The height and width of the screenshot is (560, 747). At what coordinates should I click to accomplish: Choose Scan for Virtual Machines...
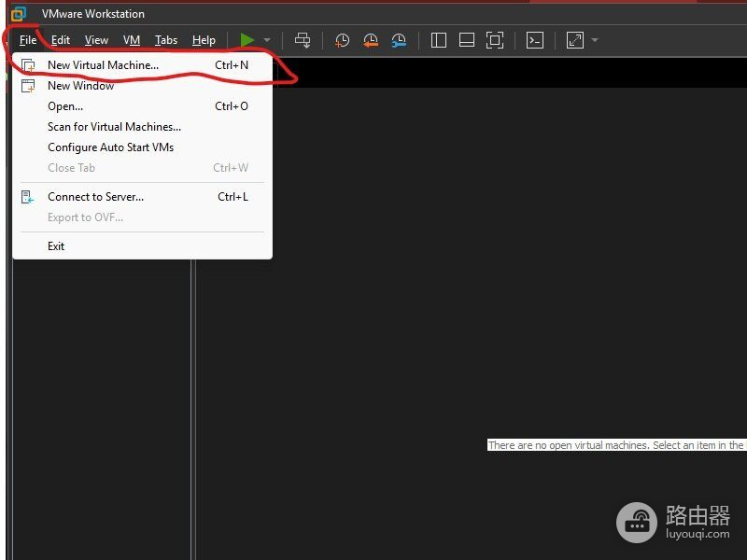coord(143,127)
